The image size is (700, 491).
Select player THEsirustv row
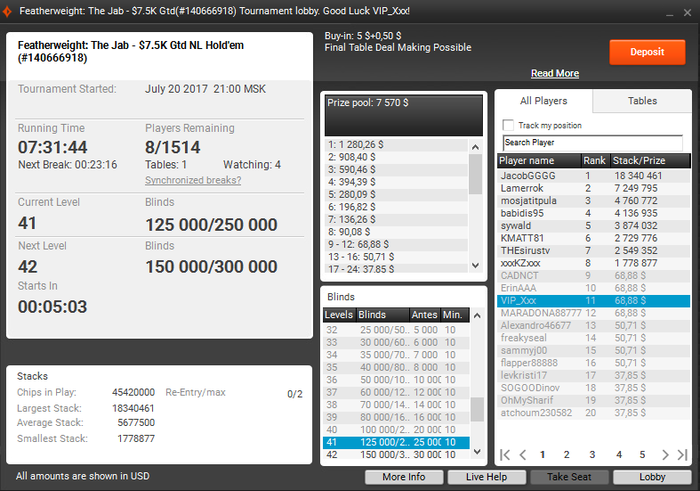[593, 251]
